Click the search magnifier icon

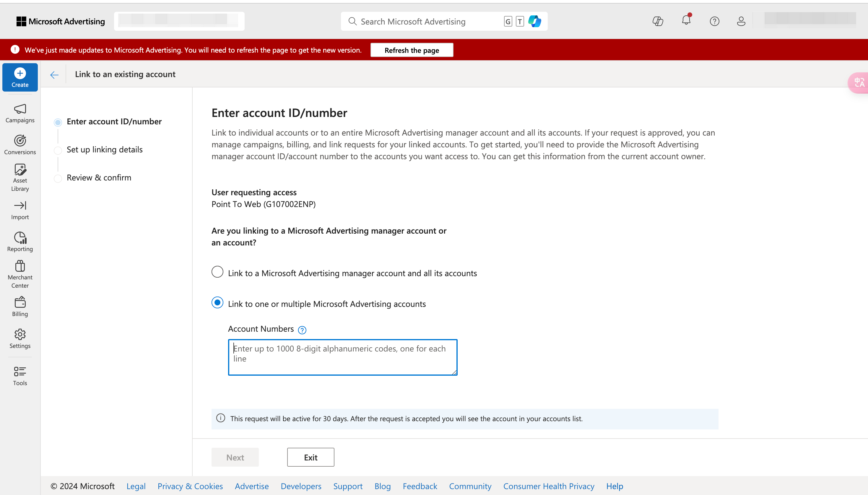coord(352,22)
